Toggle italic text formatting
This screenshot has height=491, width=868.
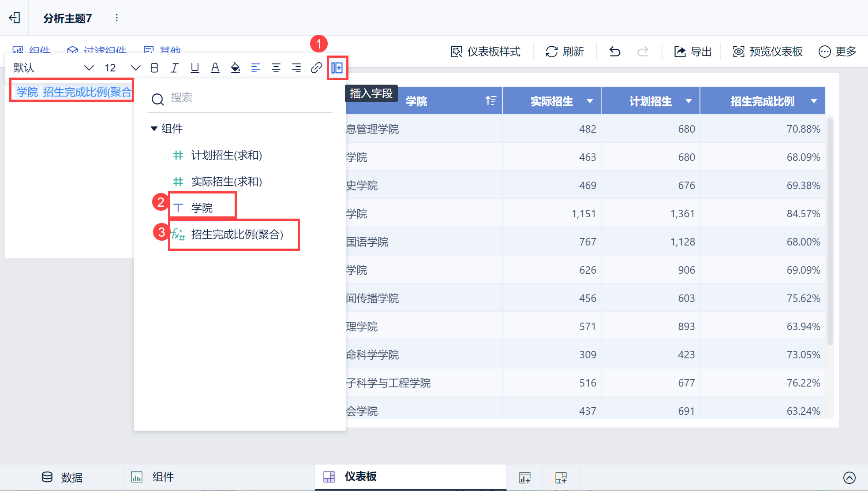pos(174,68)
